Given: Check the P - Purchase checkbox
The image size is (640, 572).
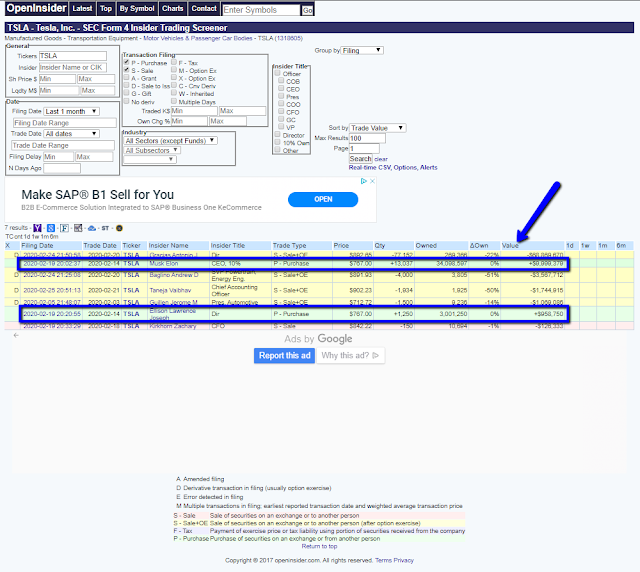Looking at the screenshot, I should [127, 62].
